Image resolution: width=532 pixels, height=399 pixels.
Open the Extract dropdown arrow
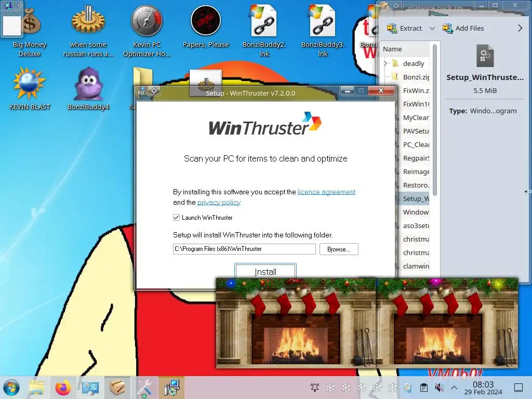[x=432, y=28]
